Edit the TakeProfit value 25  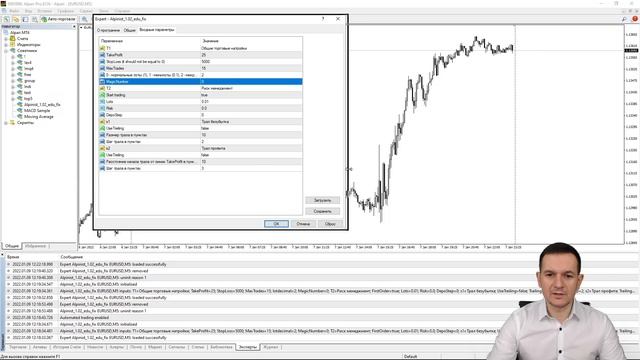251,55
